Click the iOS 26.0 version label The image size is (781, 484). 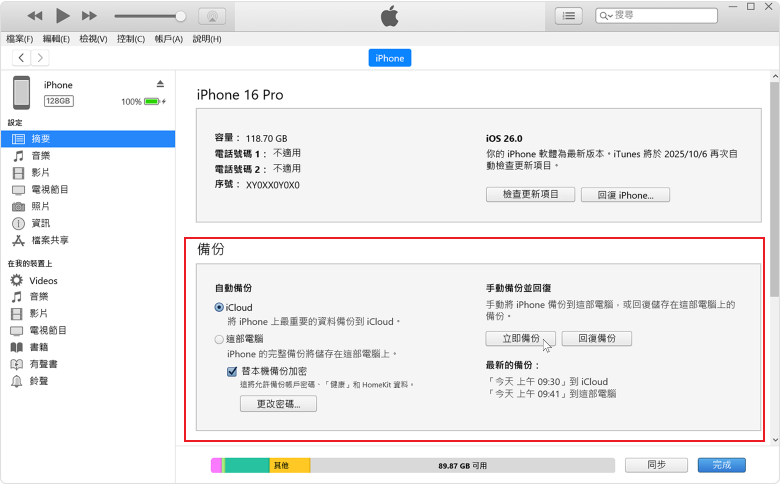coord(504,138)
